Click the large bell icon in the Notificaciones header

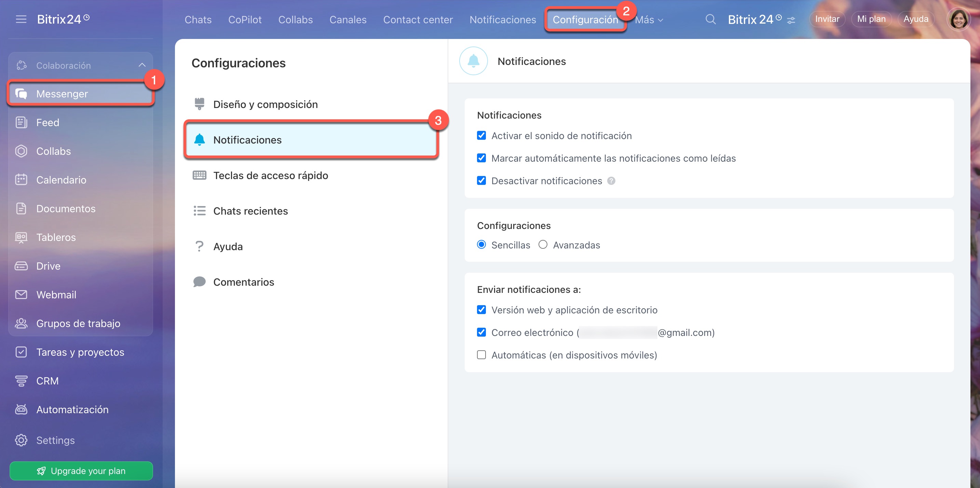(x=473, y=61)
